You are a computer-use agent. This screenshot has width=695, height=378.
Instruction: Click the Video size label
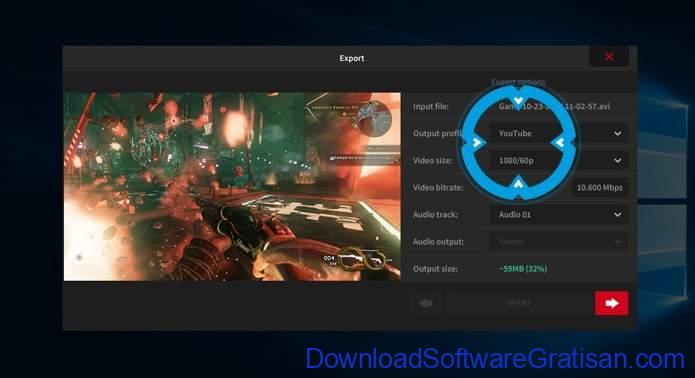433,160
